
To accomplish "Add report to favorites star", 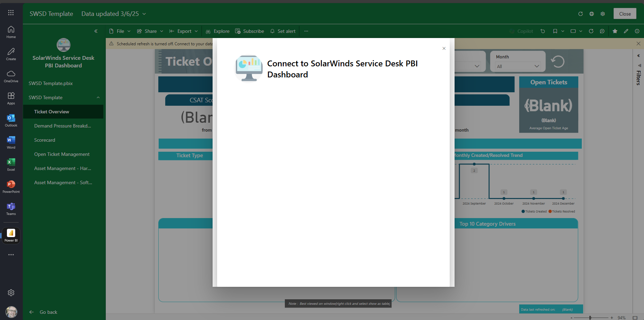I will (615, 31).
